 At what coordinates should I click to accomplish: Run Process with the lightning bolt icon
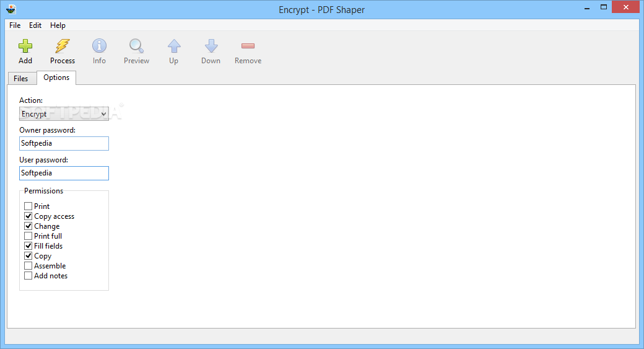tap(63, 46)
